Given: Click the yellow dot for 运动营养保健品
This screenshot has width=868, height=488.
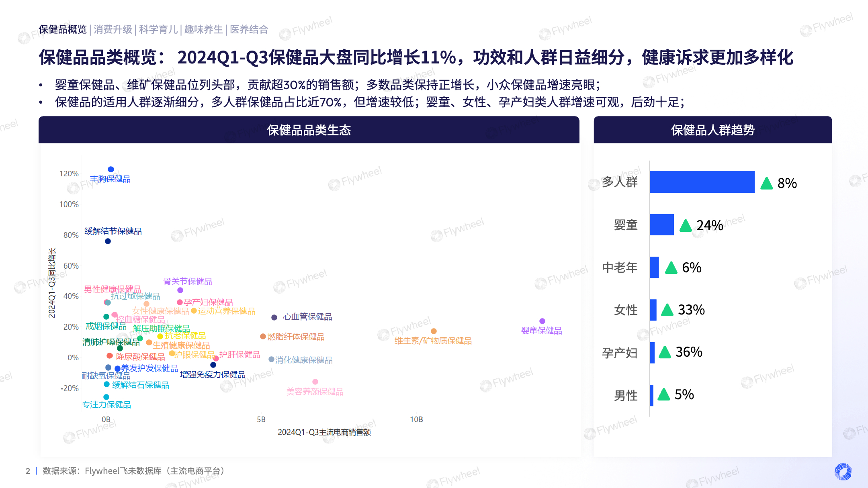Looking at the screenshot, I should 194,310.
